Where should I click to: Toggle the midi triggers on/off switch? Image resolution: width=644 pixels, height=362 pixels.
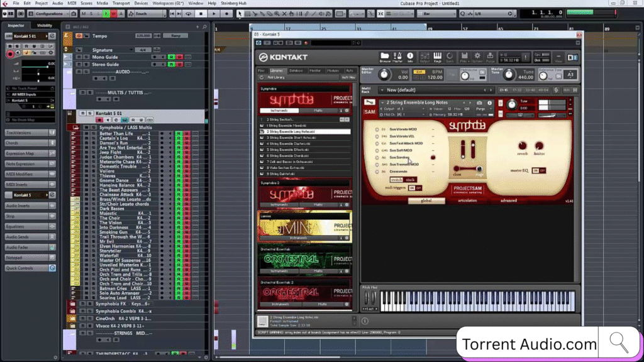415,187
